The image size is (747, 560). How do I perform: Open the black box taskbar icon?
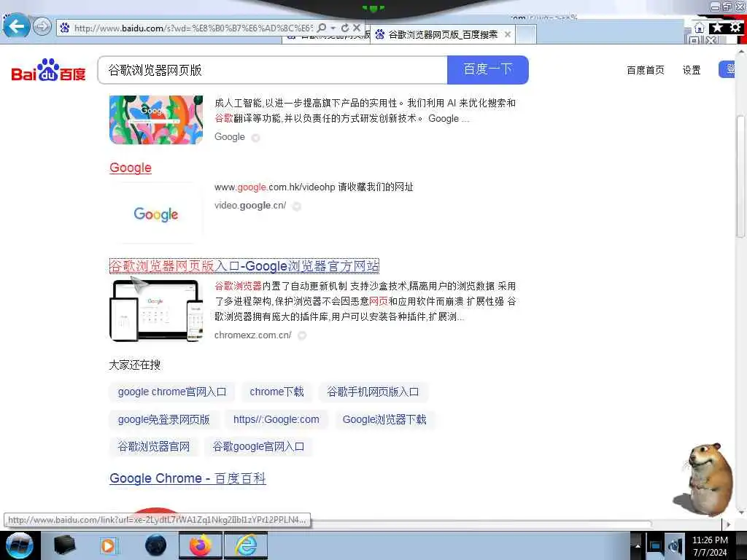click(64, 545)
